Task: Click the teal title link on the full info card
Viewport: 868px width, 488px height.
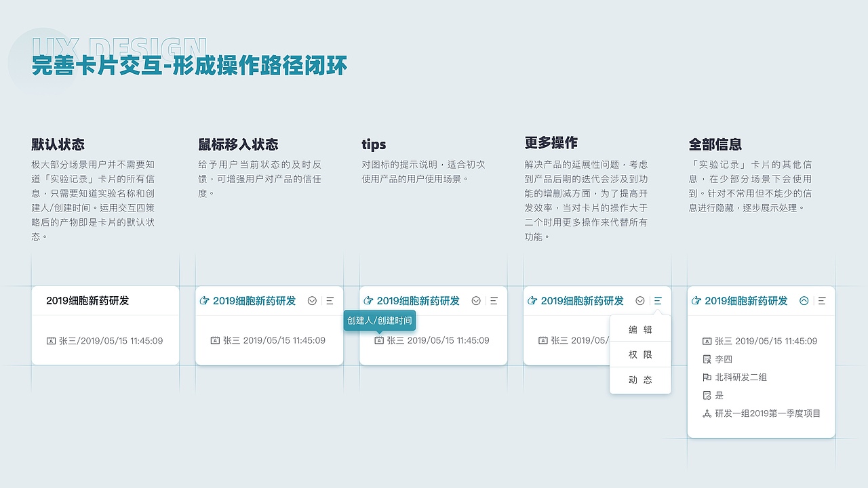Action: [x=746, y=301]
